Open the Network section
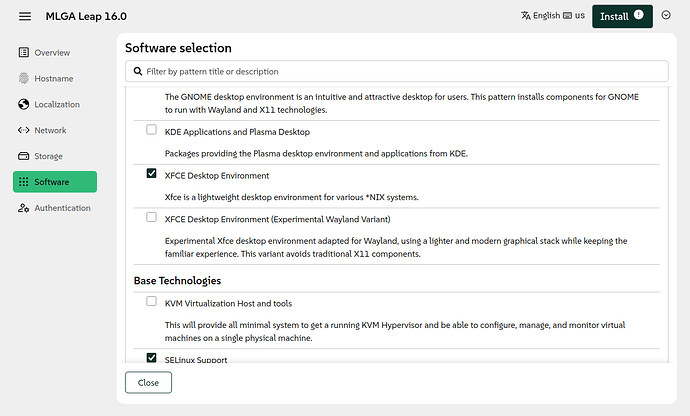 point(55,130)
